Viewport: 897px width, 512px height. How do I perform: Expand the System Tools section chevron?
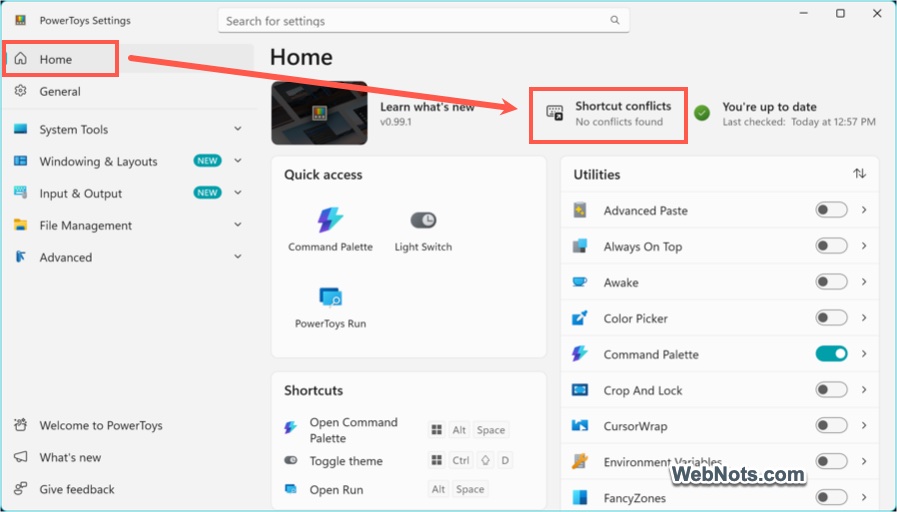click(x=238, y=129)
